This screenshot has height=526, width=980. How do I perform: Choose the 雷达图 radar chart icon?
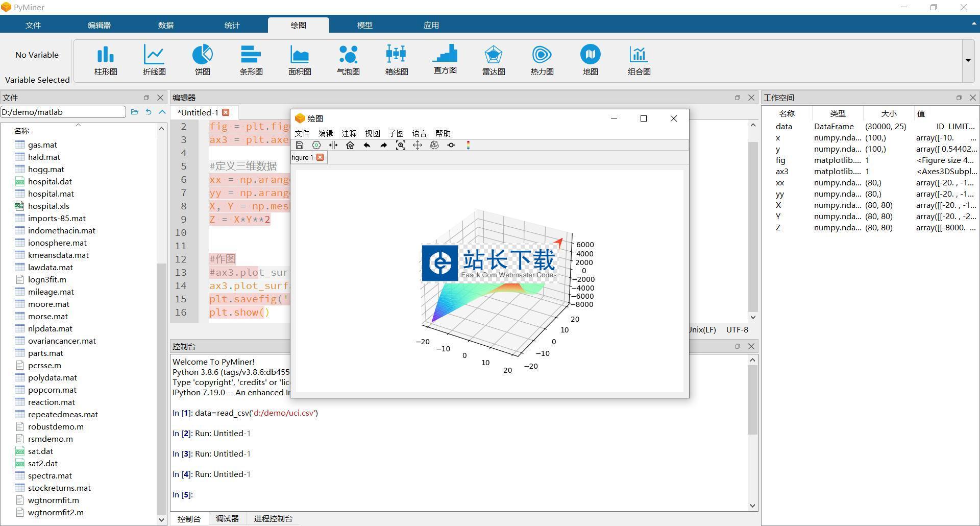tap(494, 60)
